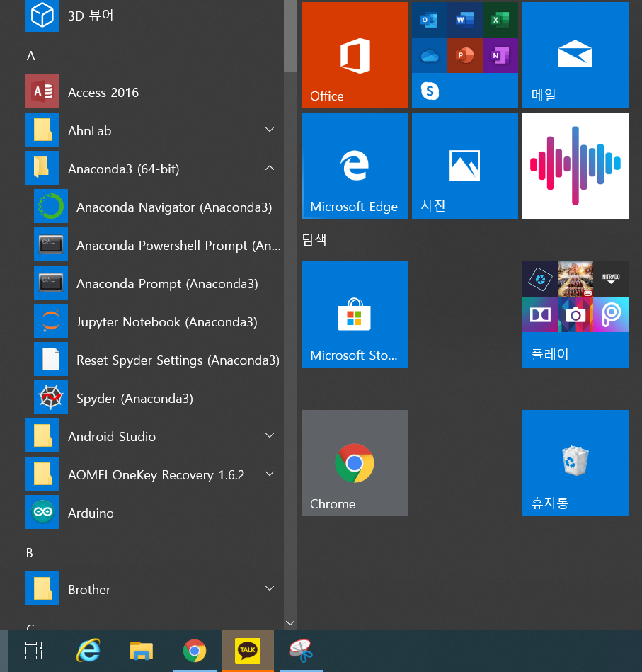The image size is (642, 672).
Task: Open the colorful sound-wave app tile
Action: [575, 166]
